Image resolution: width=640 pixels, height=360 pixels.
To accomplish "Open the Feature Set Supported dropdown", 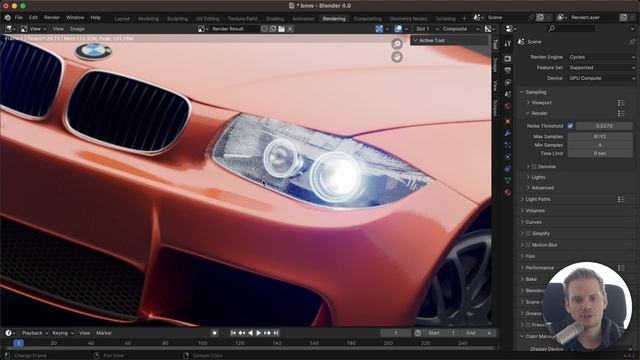I will coord(602,68).
